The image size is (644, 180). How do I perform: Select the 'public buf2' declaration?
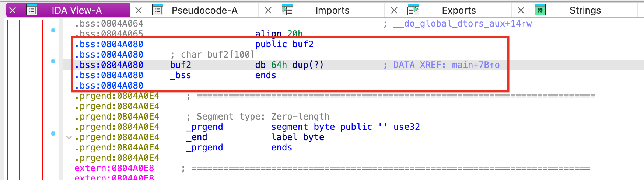tap(284, 44)
